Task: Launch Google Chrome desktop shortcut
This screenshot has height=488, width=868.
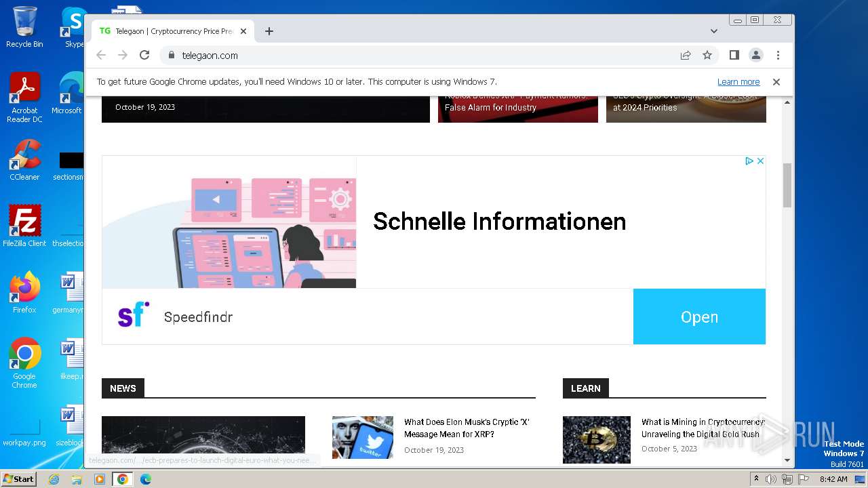Action: [x=24, y=363]
